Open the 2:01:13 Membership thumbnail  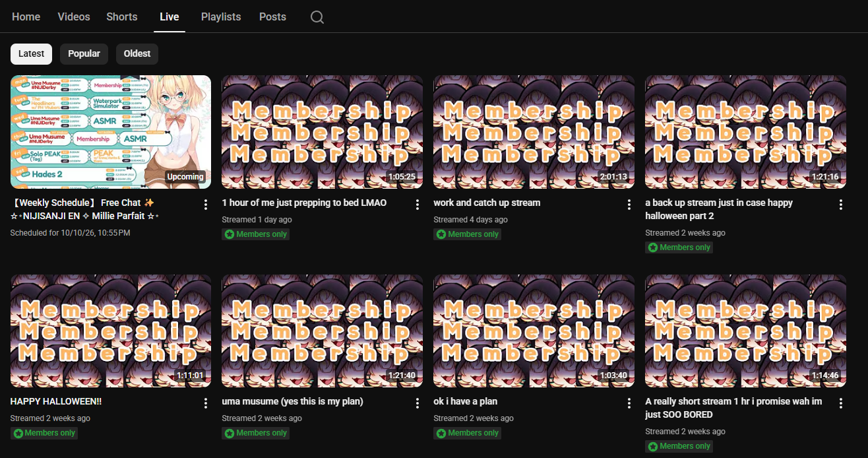tap(534, 131)
